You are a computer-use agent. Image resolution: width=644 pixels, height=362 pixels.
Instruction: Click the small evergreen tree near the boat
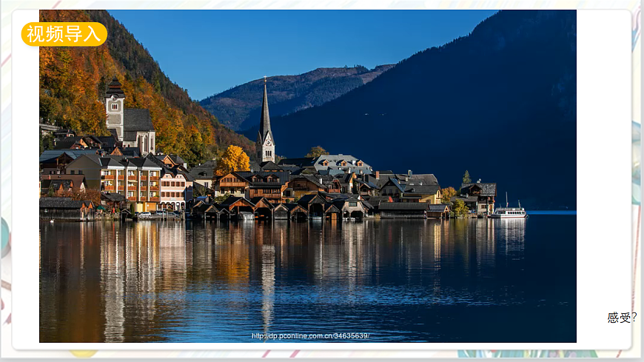(466, 178)
